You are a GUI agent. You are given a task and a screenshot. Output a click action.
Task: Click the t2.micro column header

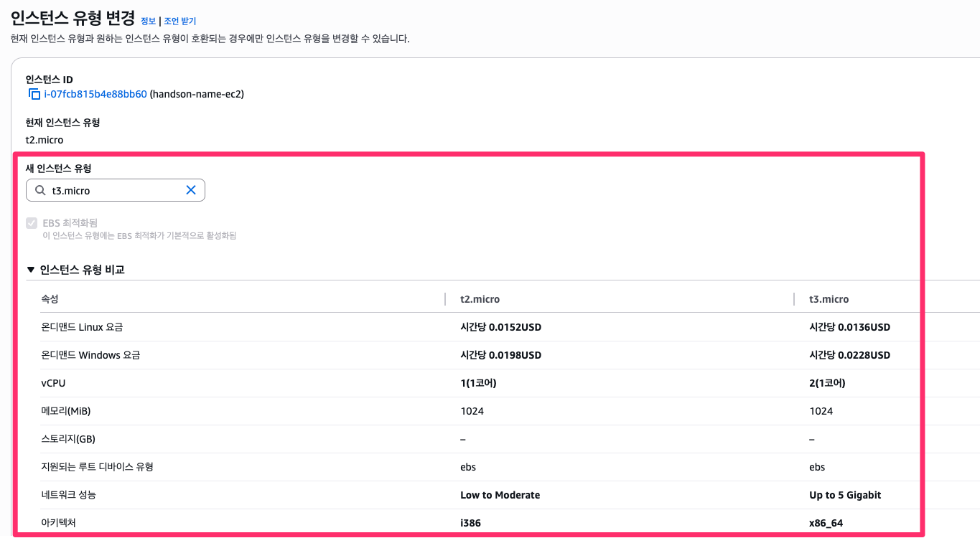(480, 299)
